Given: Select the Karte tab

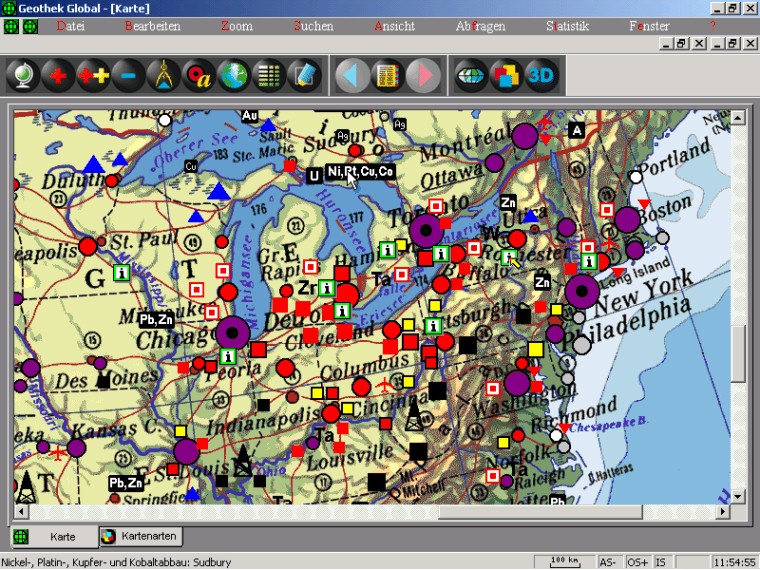Looking at the screenshot, I should pyautogui.click(x=55, y=536).
